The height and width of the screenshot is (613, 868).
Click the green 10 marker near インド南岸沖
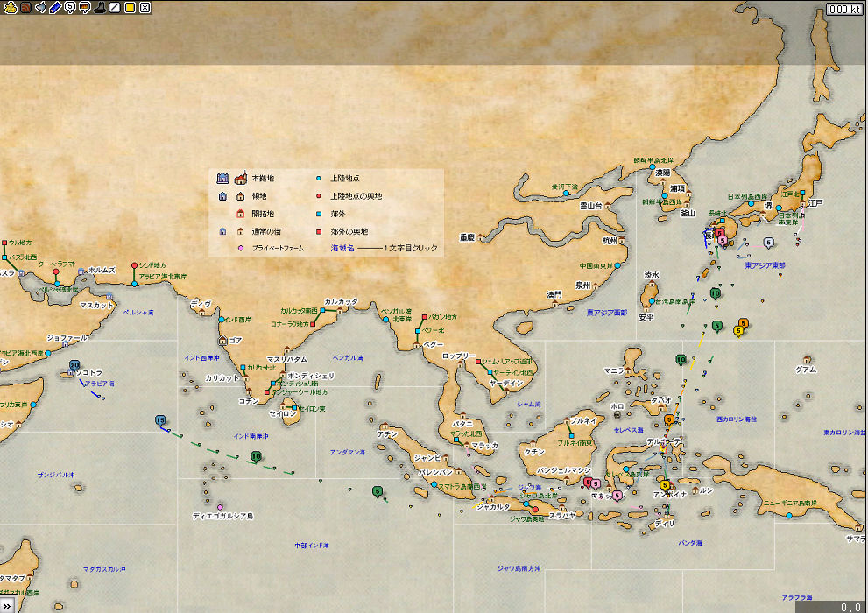pos(256,457)
